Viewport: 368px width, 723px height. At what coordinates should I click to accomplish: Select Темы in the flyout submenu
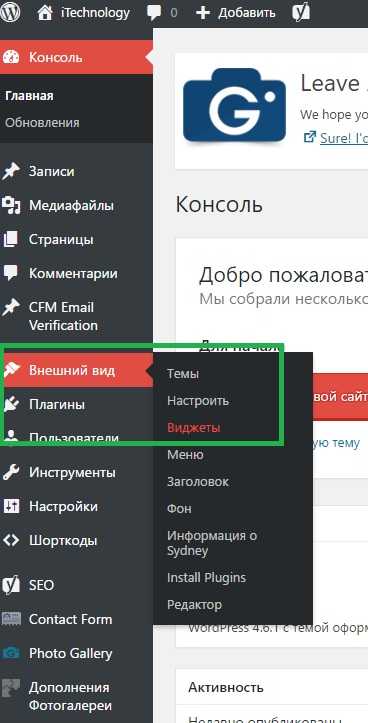[x=183, y=373]
